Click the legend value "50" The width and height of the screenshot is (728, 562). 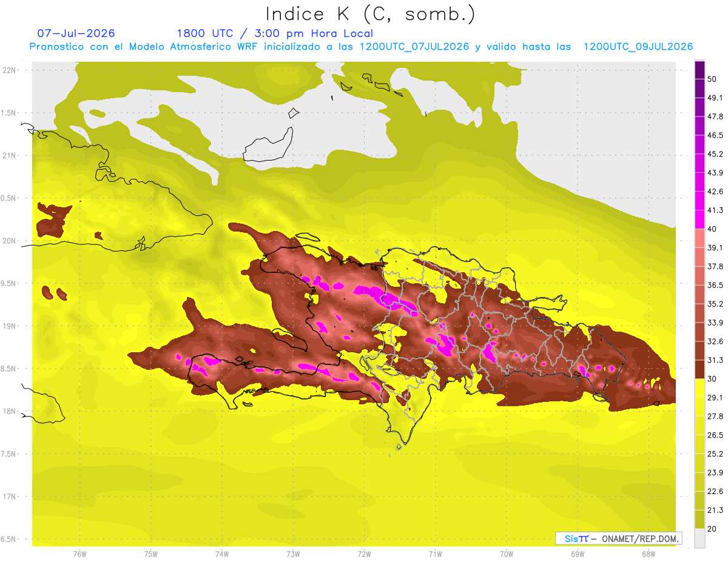point(712,79)
